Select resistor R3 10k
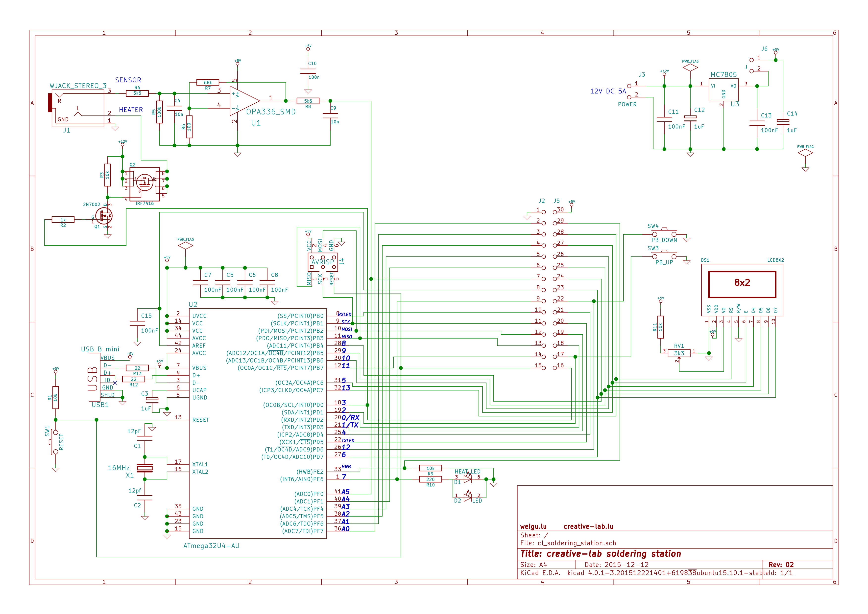868x614 pixels. tap(107, 175)
